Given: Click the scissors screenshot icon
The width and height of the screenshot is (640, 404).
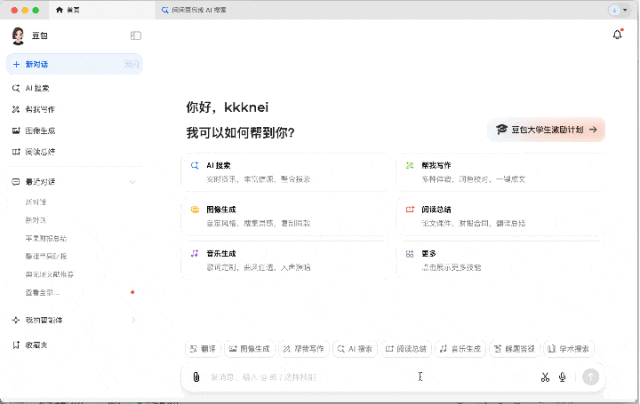Looking at the screenshot, I should tap(545, 377).
